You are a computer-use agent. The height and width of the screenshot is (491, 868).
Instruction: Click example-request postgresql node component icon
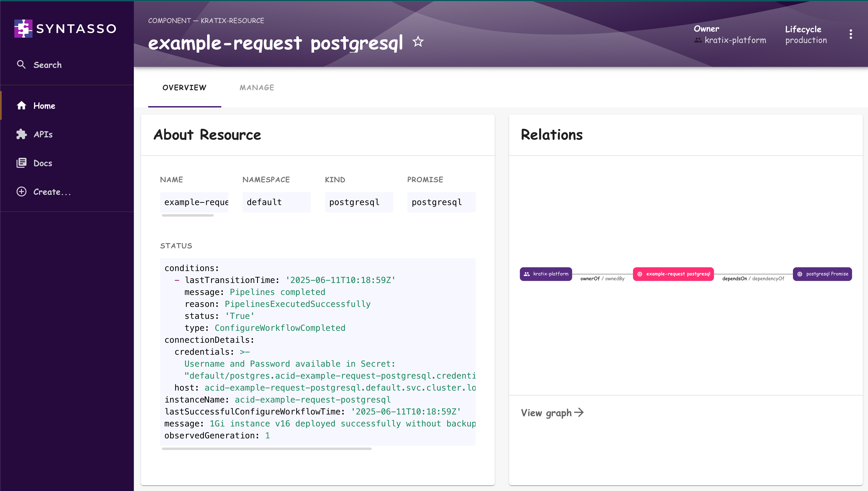point(640,274)
